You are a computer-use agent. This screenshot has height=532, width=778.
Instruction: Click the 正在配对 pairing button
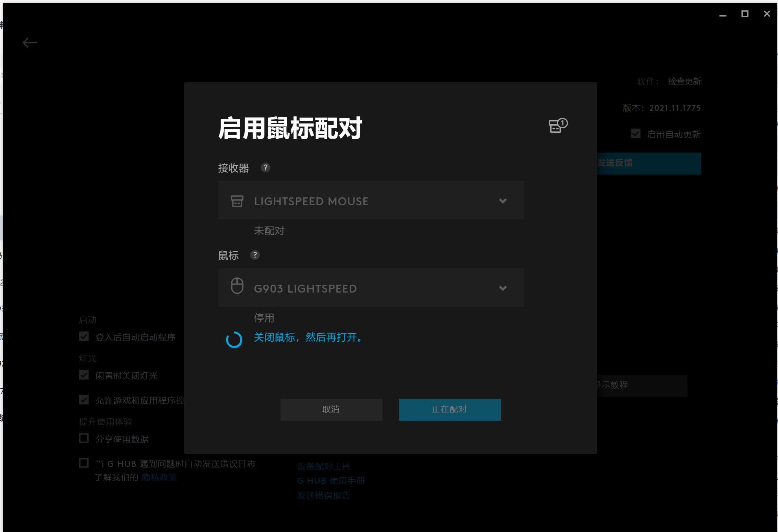pyautogui.click(x=449, y=409)
